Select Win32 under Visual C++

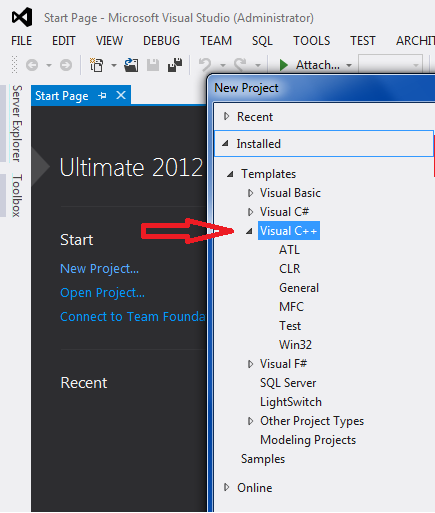click(x=295, y=345)
